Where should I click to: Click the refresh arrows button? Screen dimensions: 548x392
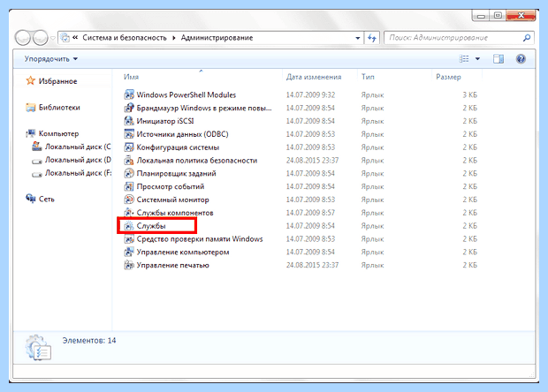(372, 38)
